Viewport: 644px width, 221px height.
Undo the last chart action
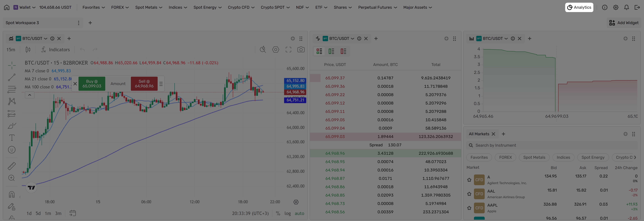tap(82, 50)
